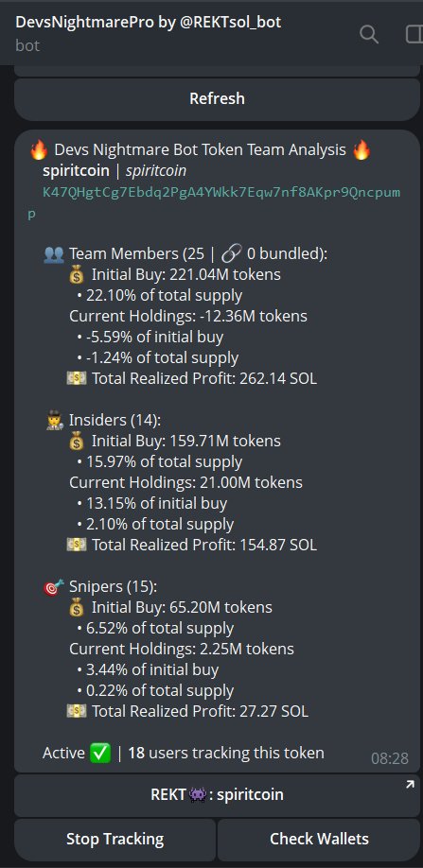Click the money bag beside Insiders Initial Buy
This screenshot has width=423, height=868.
coord(77,442)
